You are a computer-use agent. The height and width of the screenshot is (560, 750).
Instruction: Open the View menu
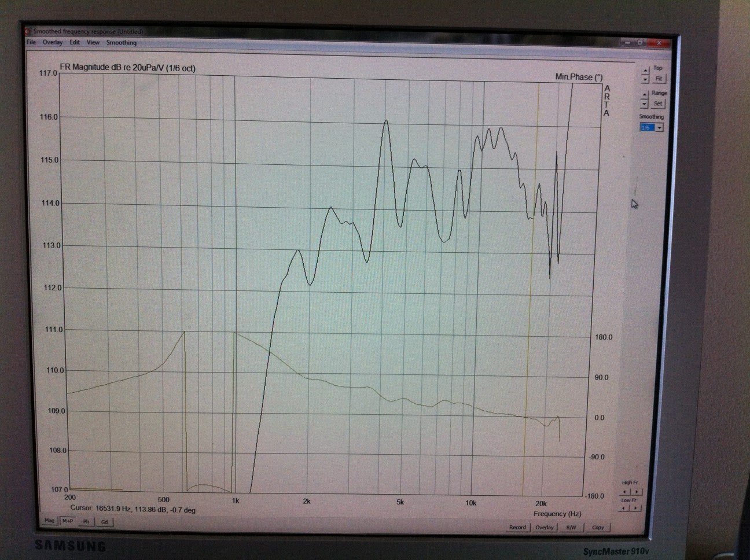click(x=93, y=42)
